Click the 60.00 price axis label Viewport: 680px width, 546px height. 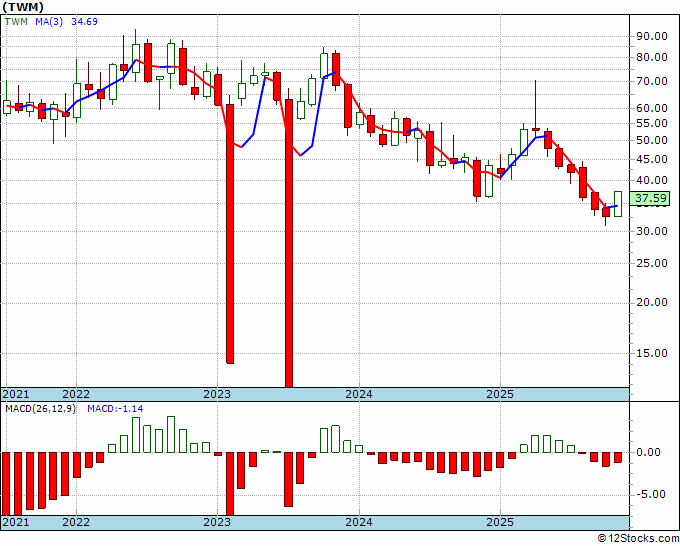(652, 108)
